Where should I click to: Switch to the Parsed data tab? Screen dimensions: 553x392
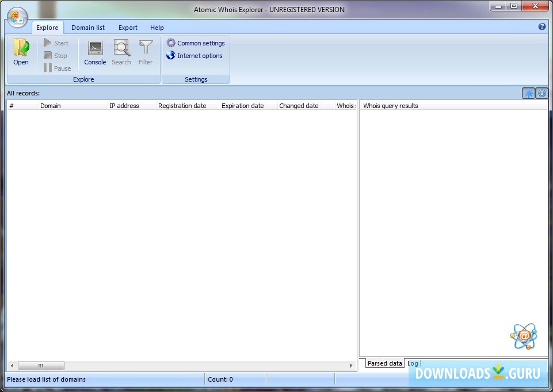(x=383, y=363)
